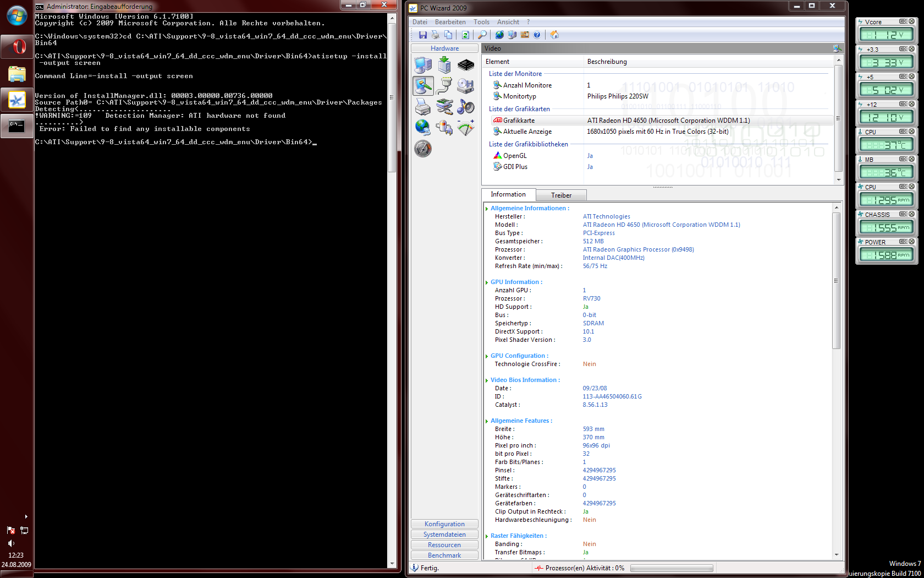The height and width of the screenshot is (578, 924).
Task: Click the globe icon in PC Wizard toolbar
Action: pos(499,35)
